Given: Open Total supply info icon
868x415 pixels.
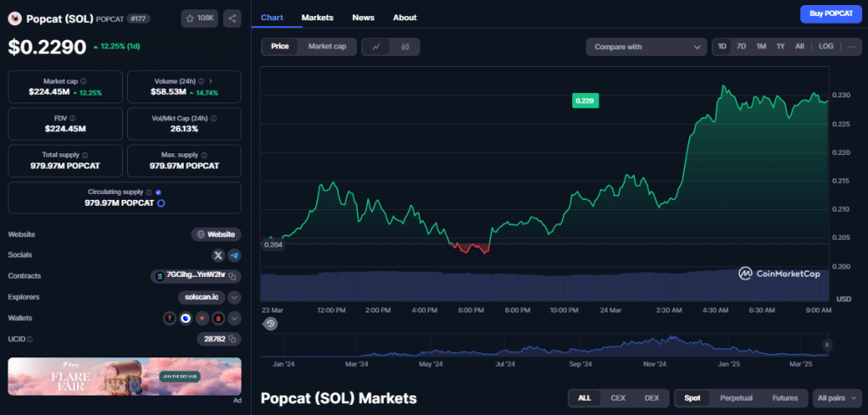Looking at the screenshot, I should pyautogui.click(x=85, y=156).
